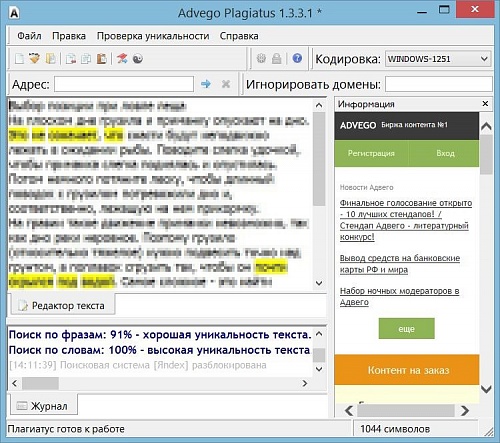
Task: Minimize the Advego Plagiatus window
Action: point(422,12)
